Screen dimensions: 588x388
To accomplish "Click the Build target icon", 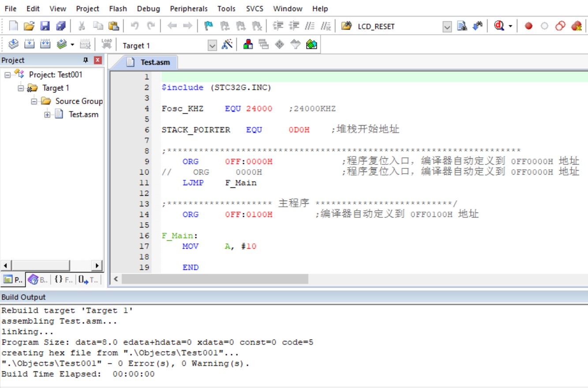I will (29, 45).
